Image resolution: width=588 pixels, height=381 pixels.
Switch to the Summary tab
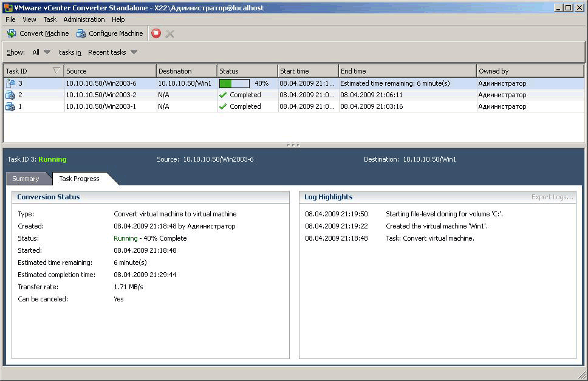26,179
